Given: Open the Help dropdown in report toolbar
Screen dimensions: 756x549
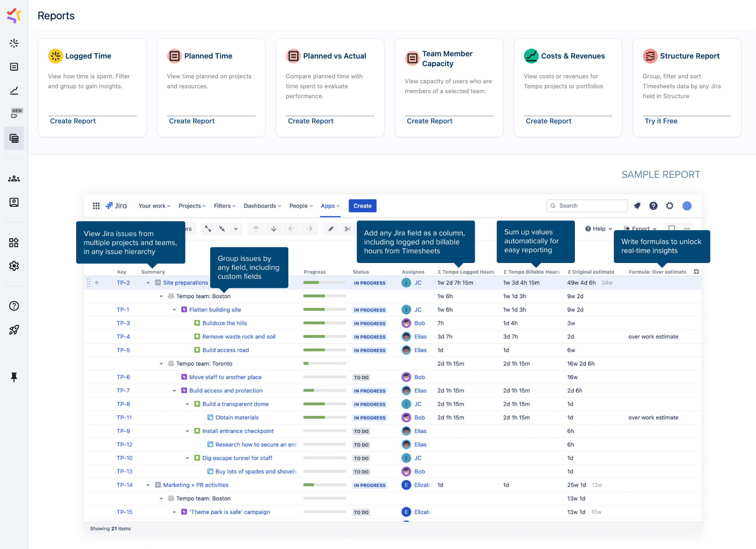Looking at the screenshot, I should pos(598,229).
